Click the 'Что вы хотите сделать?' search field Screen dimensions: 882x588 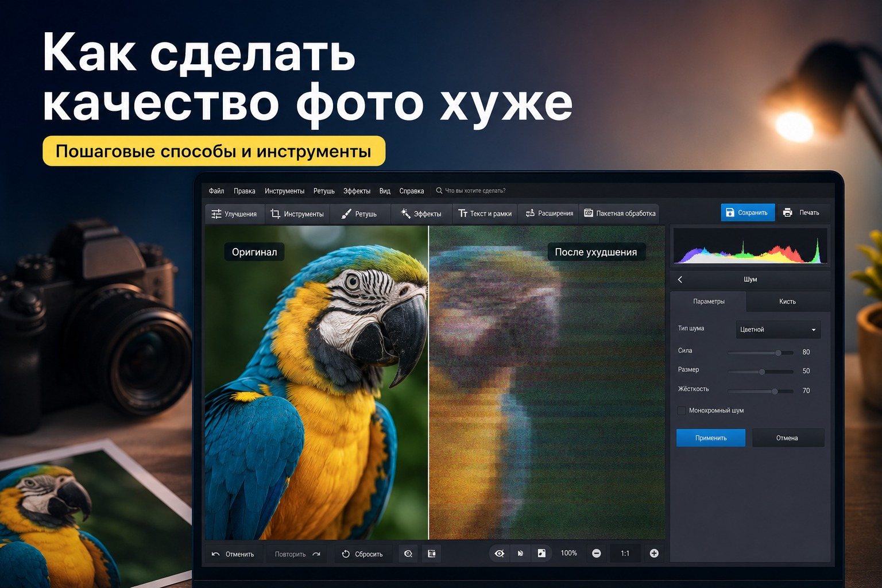click(471, 191)
